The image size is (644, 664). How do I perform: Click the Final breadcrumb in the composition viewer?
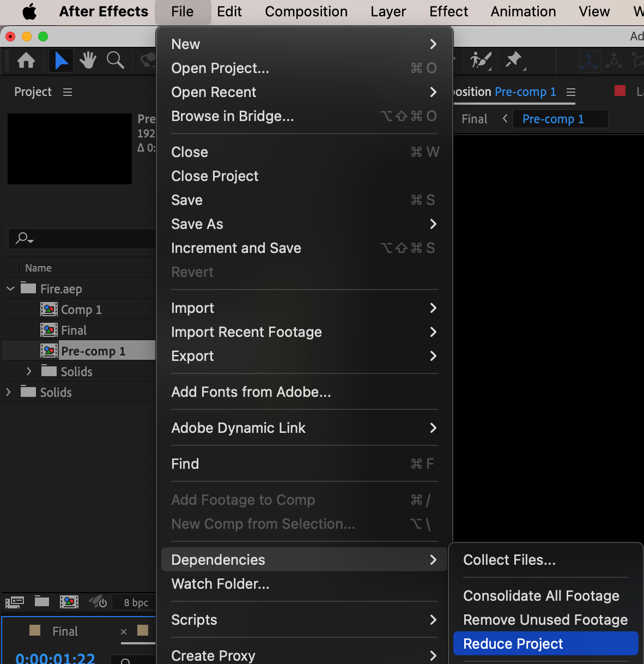475,119
